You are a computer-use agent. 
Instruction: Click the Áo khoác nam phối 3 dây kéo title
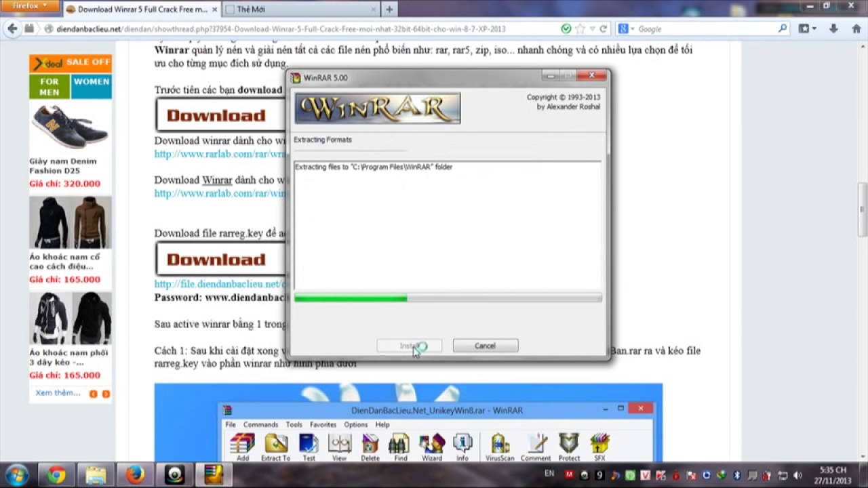[68, 357]
